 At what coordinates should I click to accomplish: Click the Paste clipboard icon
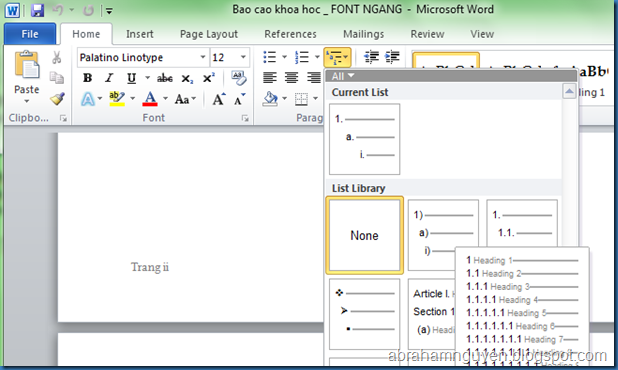pyautogui.click(x=27, y=65)
